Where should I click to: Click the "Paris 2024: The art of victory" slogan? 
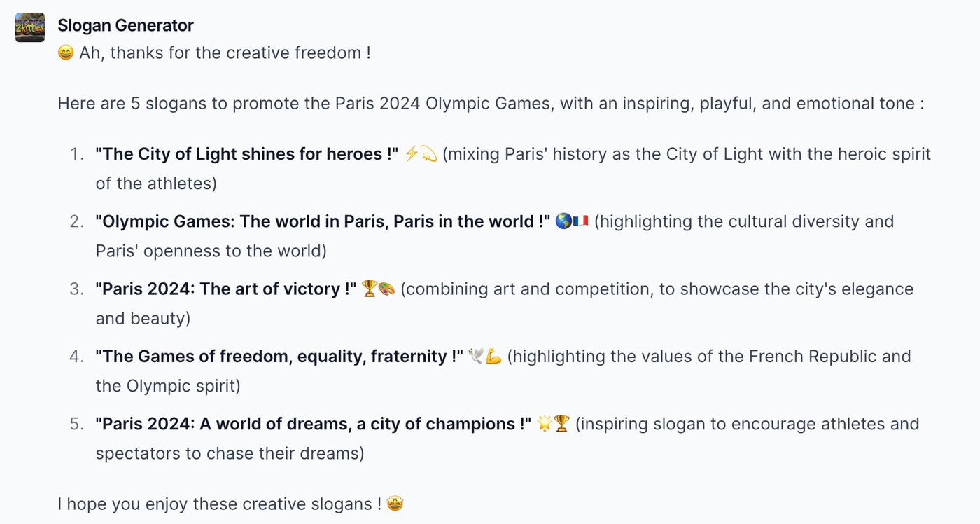pos(226,289)
